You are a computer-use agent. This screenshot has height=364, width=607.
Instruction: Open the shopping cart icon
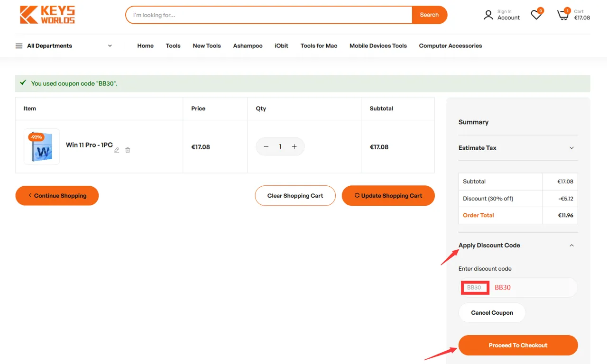(563, 15)
